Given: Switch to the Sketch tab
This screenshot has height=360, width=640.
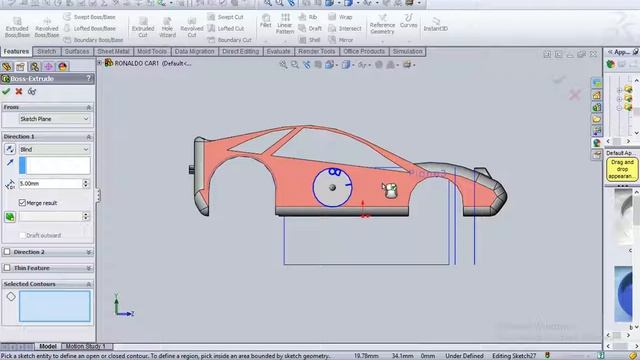Looking at the screenshot, I should point(47,51).
